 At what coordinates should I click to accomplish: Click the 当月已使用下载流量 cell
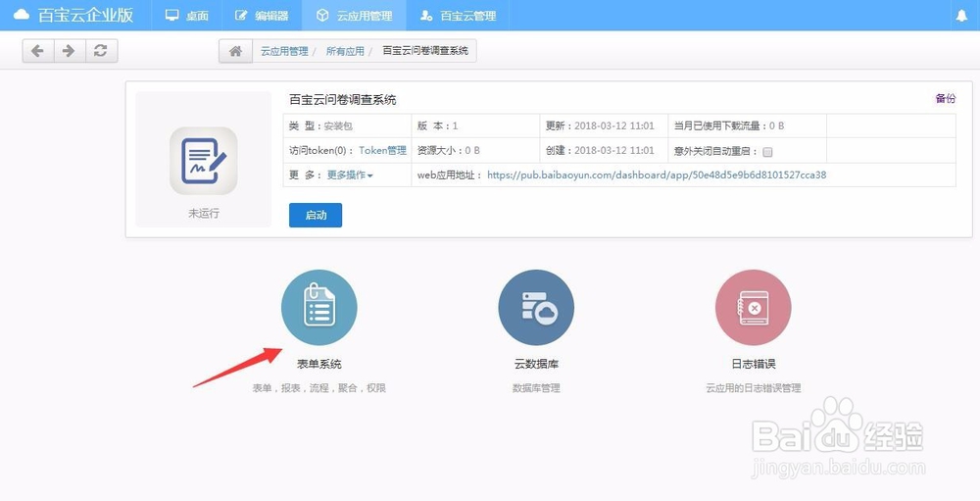(x=747, y=125)
